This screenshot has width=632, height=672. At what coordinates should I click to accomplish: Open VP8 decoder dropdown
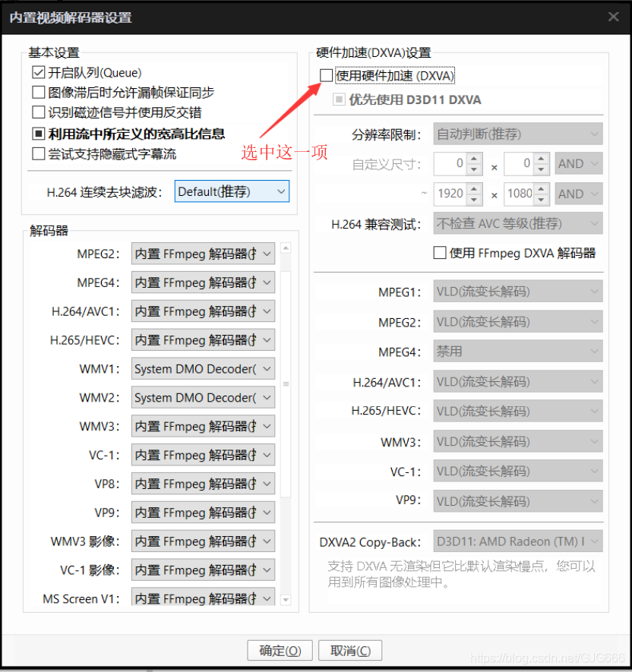(204, 484)
